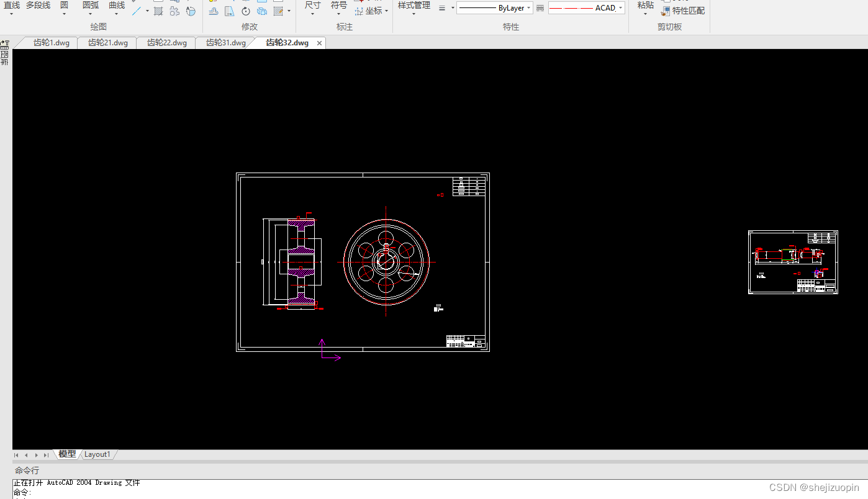Click the rotate icon in the 修改 panel
The width and height of the screenshot is (868, 499).
[246, 11]
